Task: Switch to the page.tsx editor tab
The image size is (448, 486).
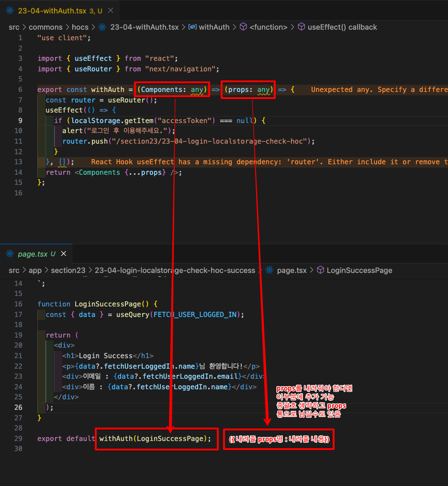Action: [36, 254]
